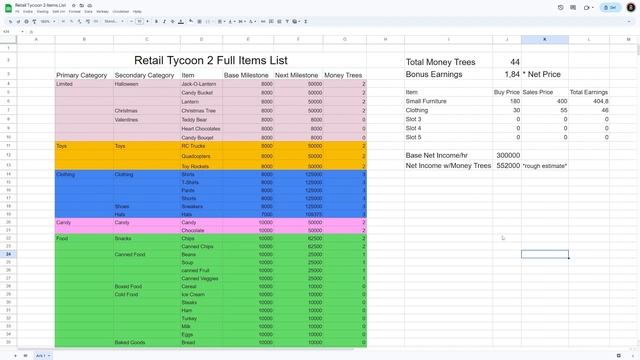
Task: Decrease font size with minus button
Action: [131, 21]
